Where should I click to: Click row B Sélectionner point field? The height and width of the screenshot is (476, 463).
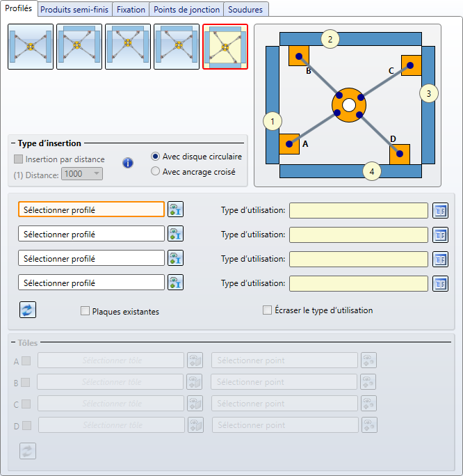[284, 381]
